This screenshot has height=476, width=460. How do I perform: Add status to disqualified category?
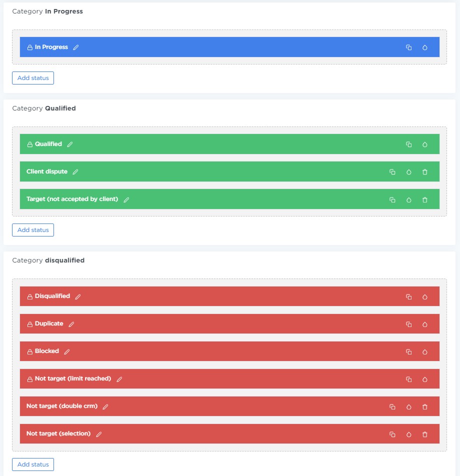point(33,464)
